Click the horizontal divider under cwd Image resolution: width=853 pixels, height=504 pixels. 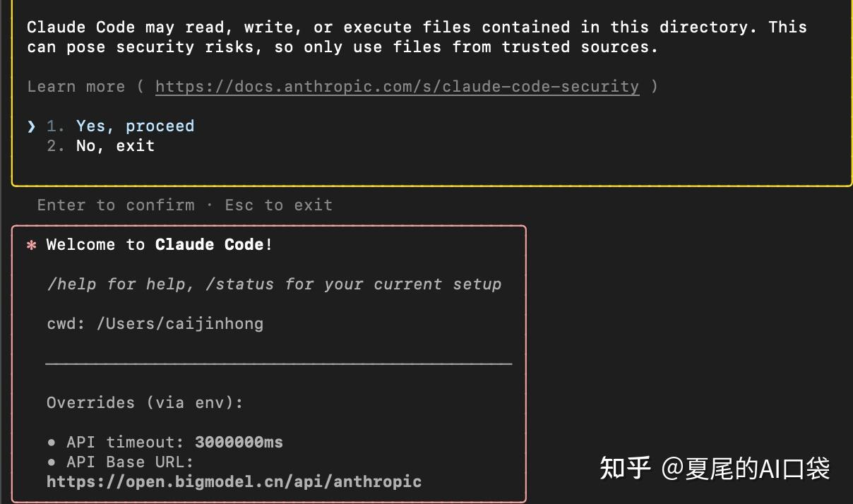click(278, 364)
